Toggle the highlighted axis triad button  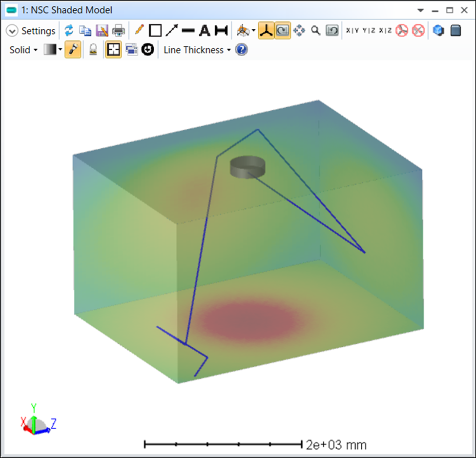point(266,31)
